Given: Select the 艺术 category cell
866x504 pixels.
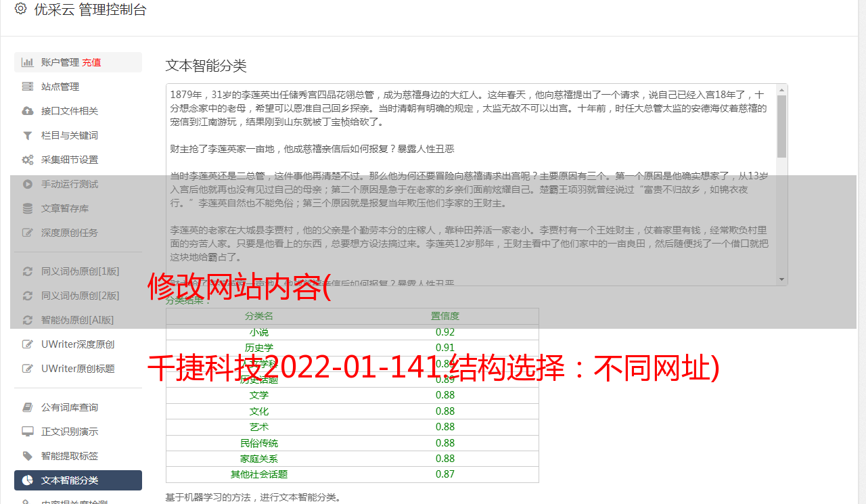Looking at the screenshot, I should [x=259, y=427].
